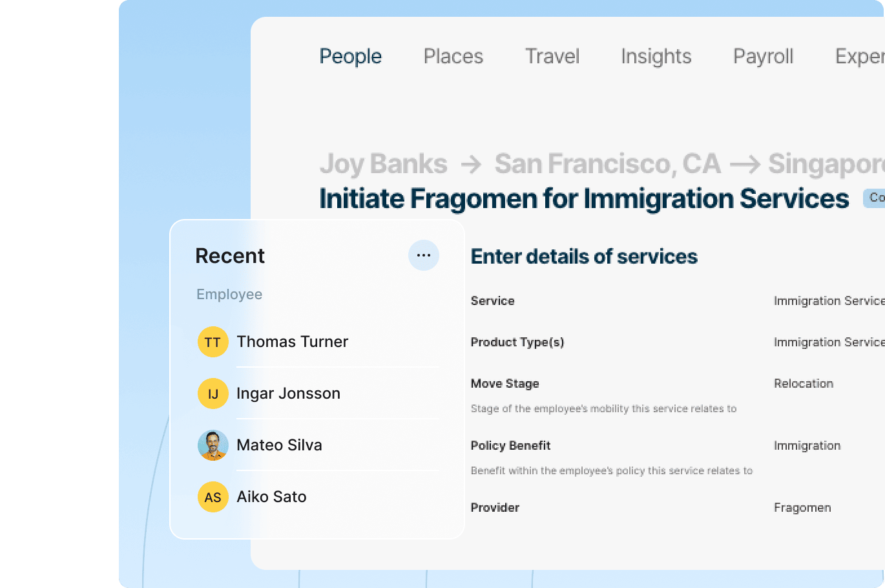Screen dimensions: 885x588
Task: Click Aiko Sato's AS avatar
Action: pos(213,497)
